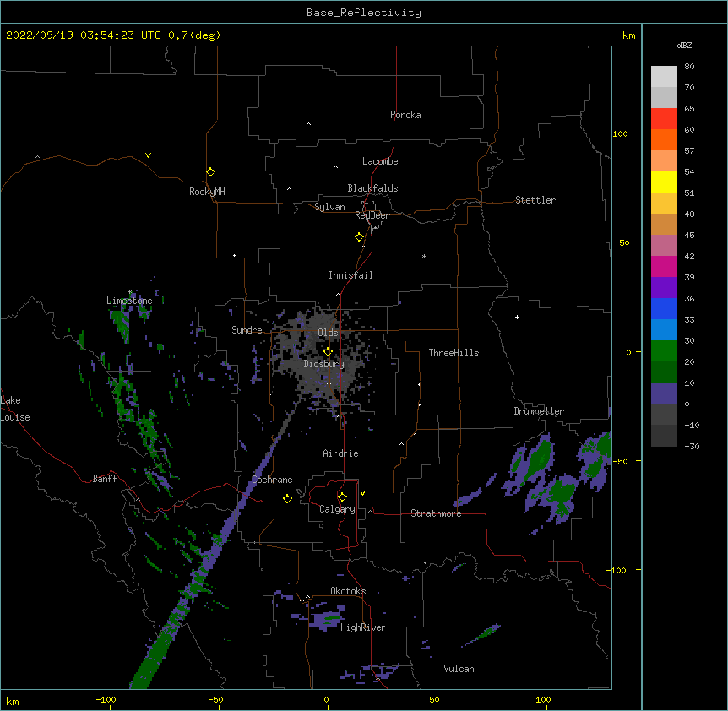The height and width of the screenshot is (711, 728).
Task: Select the Blackfalds label
Action: (x=372, y=188)
